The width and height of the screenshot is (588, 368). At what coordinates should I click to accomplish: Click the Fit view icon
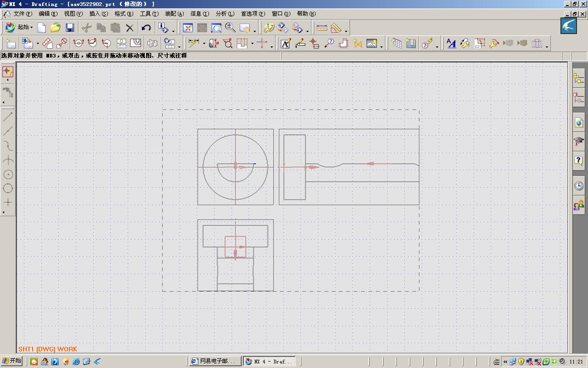point(188,28)
